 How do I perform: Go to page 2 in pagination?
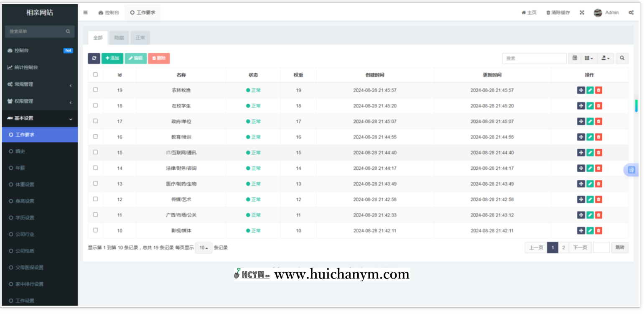563,248
